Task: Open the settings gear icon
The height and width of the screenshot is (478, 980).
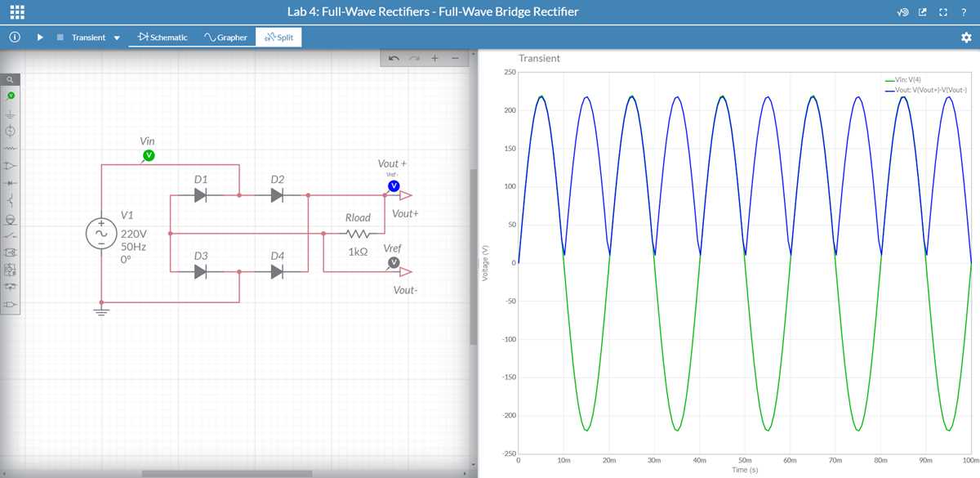Action: click(967, 37)
